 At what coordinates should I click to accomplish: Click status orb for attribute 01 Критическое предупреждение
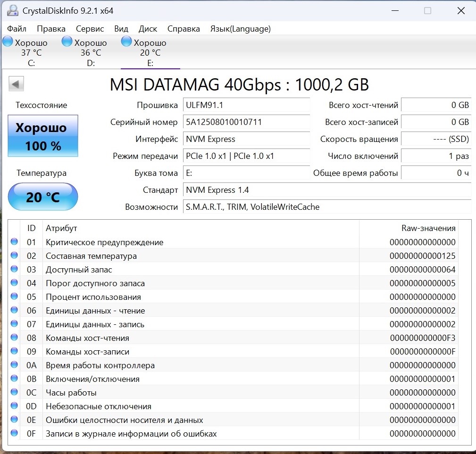point(14,242)
